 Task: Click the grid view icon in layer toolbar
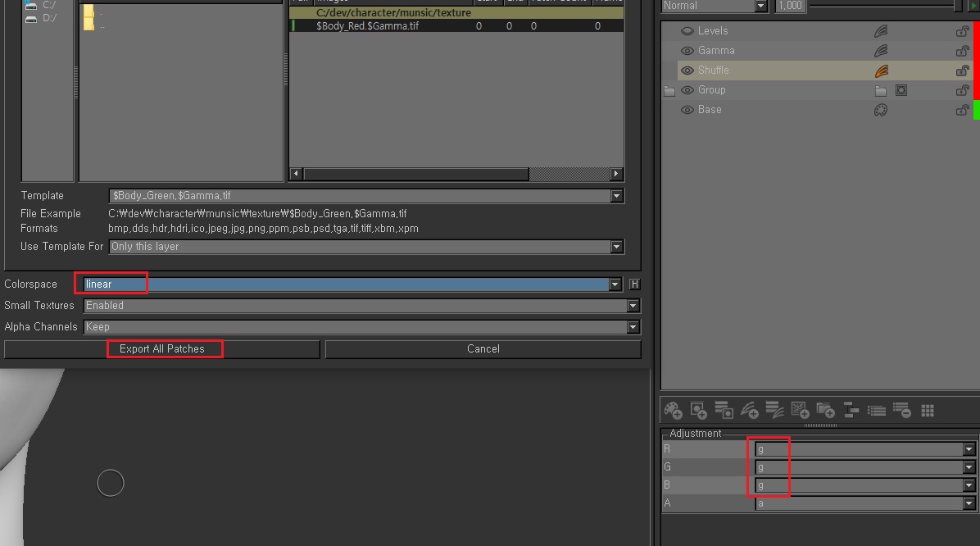point(928,410)
